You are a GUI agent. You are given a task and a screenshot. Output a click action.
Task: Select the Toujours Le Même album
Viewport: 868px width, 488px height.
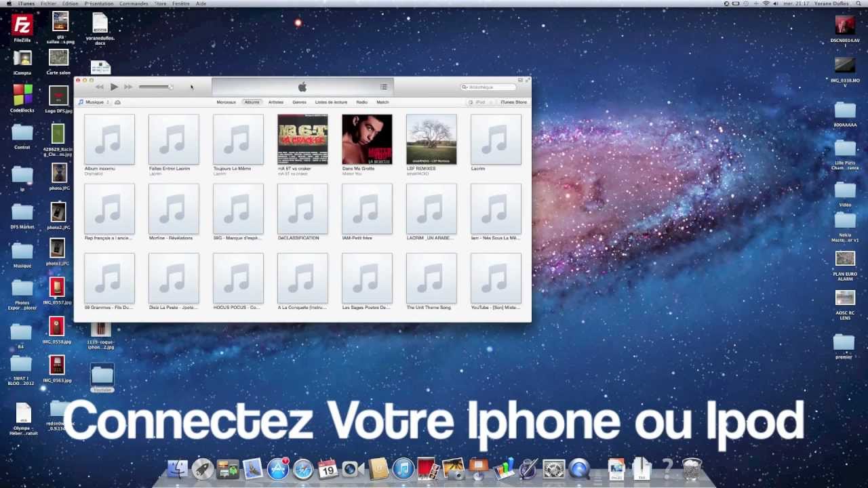pyautogui.click(x=238, y=139)
